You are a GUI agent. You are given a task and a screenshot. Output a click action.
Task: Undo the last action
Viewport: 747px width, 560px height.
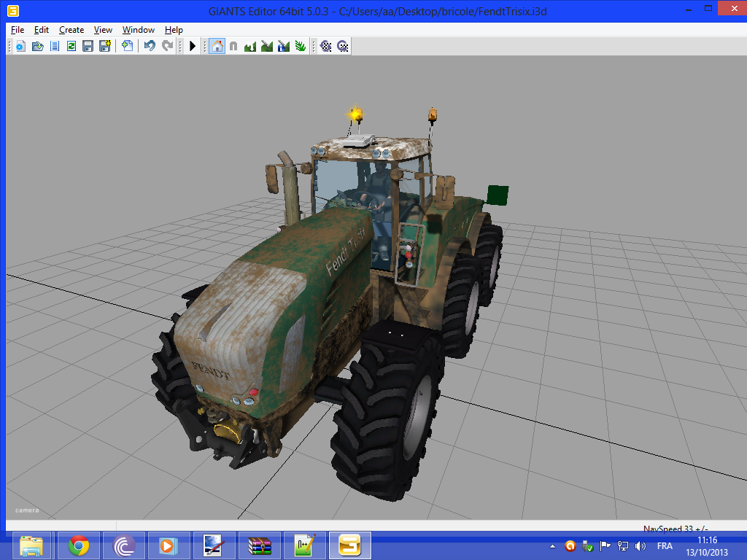pos(150,46)
